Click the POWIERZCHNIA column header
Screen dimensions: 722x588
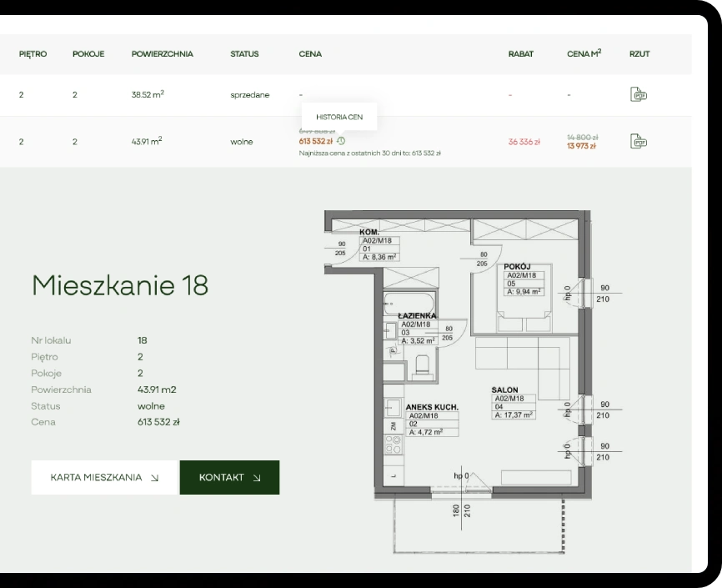[162, 54]
